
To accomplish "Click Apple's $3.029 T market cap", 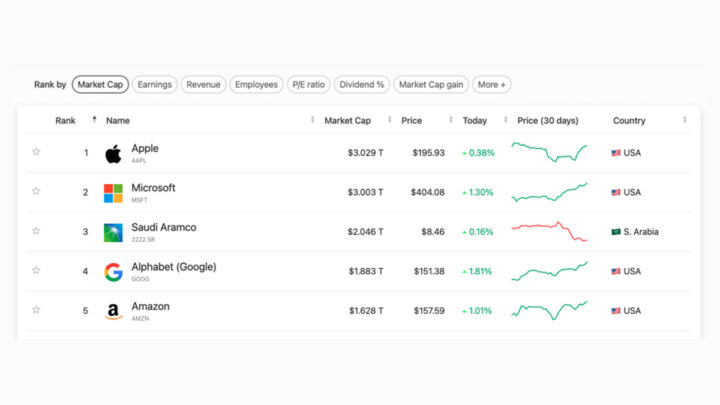I will 366,153.
